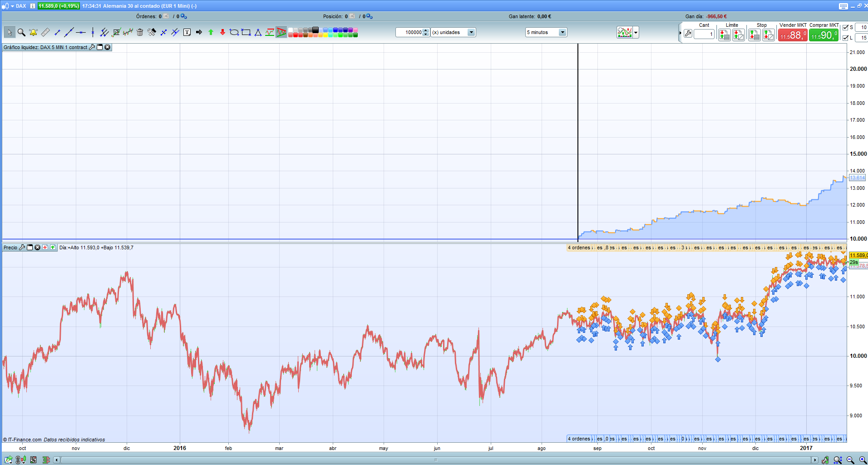The width and height of the screenshot is (868, 465).
Task: Pick the white color swatch
Action: (x=290, y=30)
